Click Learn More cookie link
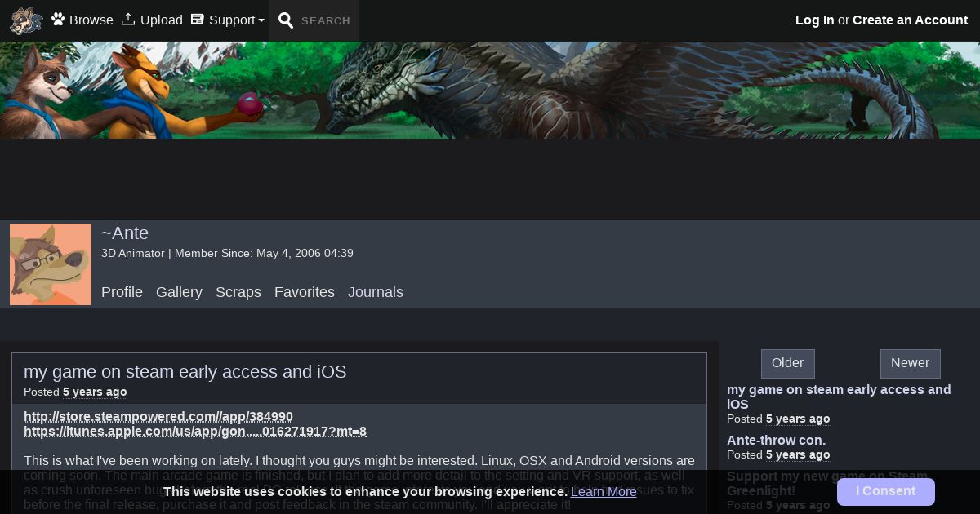Viewport: 980px width, 514px height. click(604, 492)
